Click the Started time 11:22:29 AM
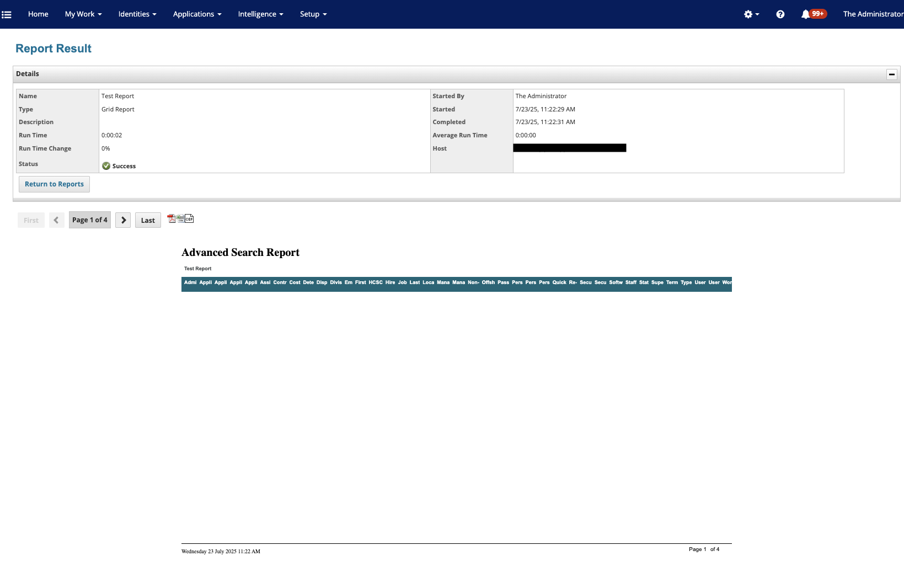The width and height of the screenshot is (904, 588). point(545,109)
